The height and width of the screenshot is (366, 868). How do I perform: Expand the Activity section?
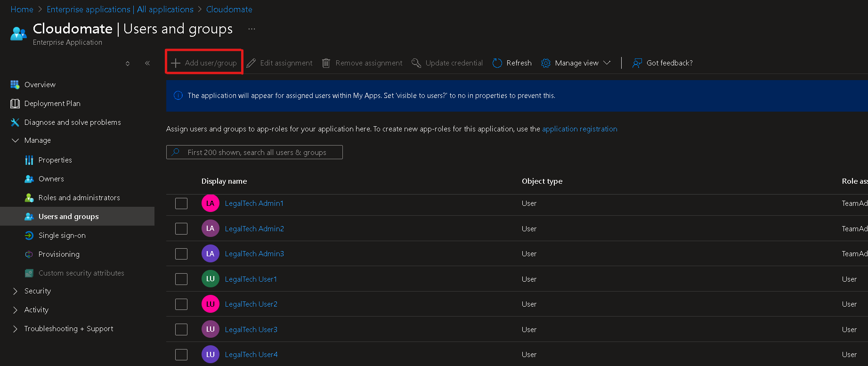15,310
